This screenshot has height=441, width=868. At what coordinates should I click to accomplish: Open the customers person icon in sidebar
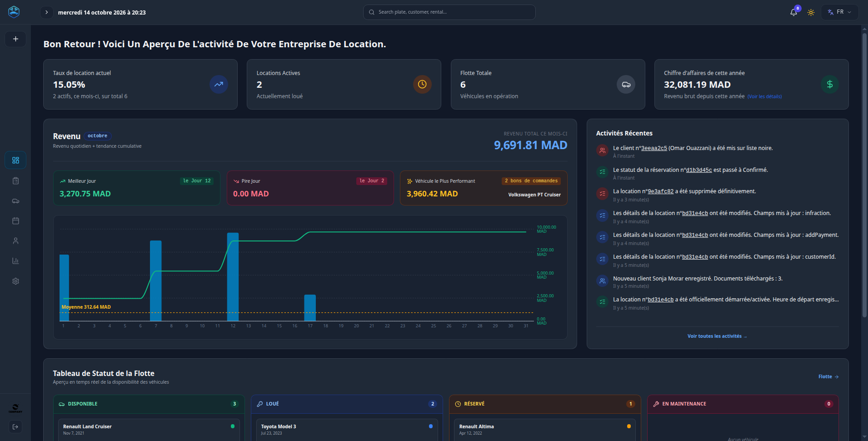[15, 241]
